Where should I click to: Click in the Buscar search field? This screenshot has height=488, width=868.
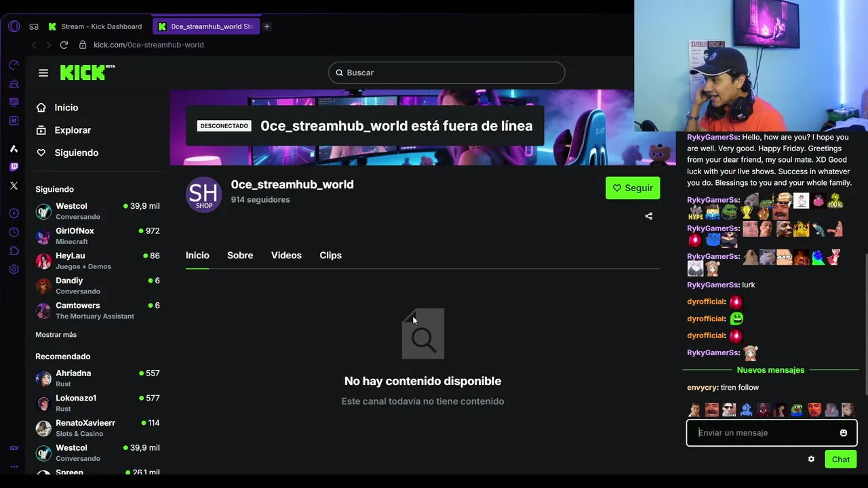point(447,73)
